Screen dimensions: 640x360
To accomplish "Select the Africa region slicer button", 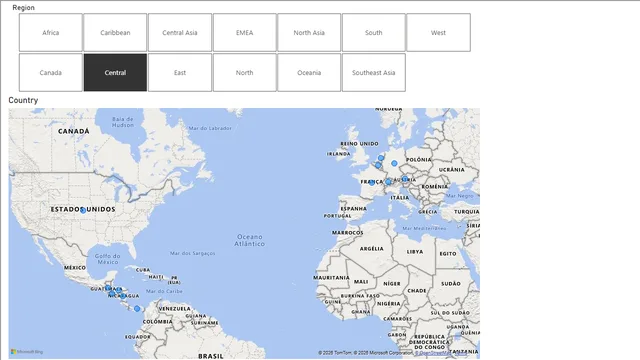I will point(51,33).
